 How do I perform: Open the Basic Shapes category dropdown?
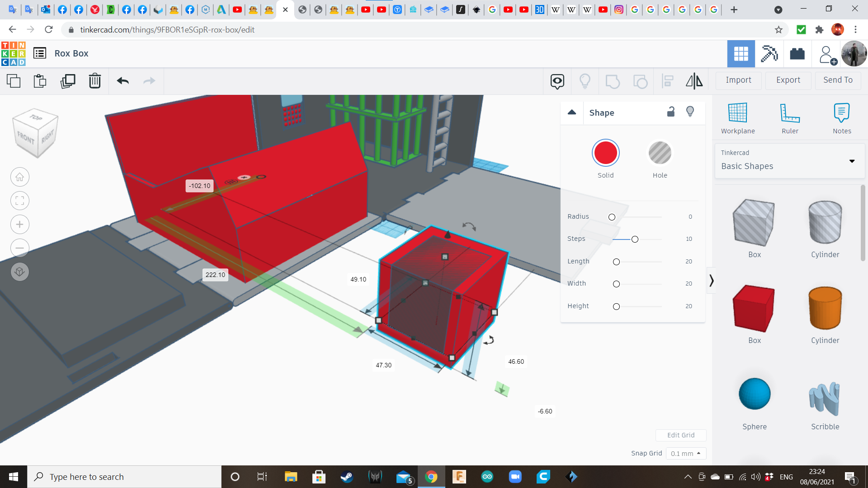pyautogui.click(x=790, y=161)
